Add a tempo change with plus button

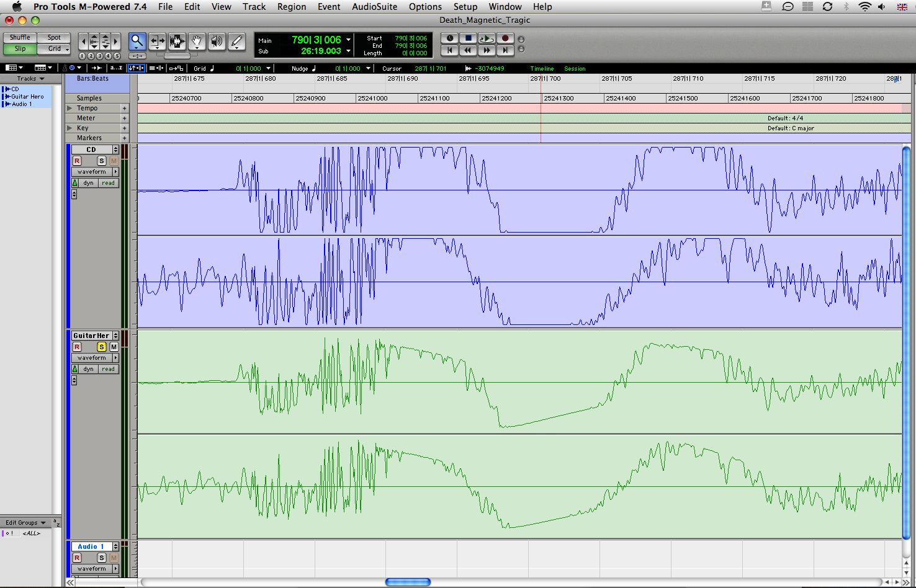click(124, 109)
